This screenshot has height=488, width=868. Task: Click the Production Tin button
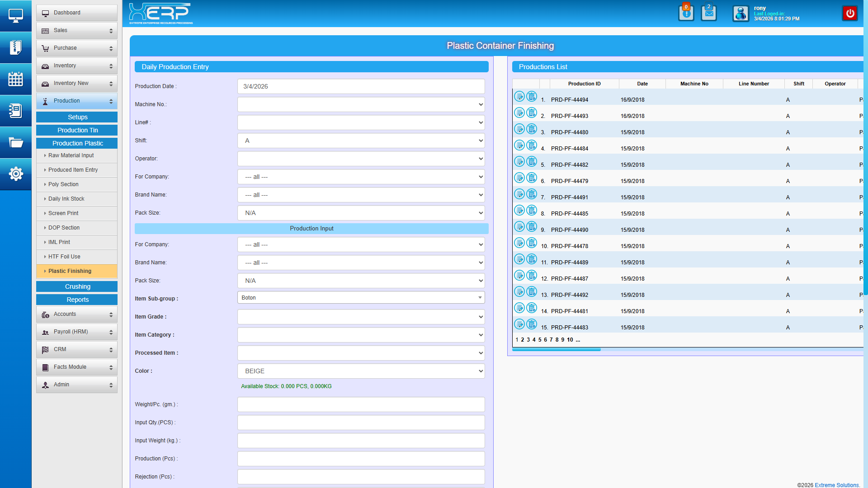point(77,130)
